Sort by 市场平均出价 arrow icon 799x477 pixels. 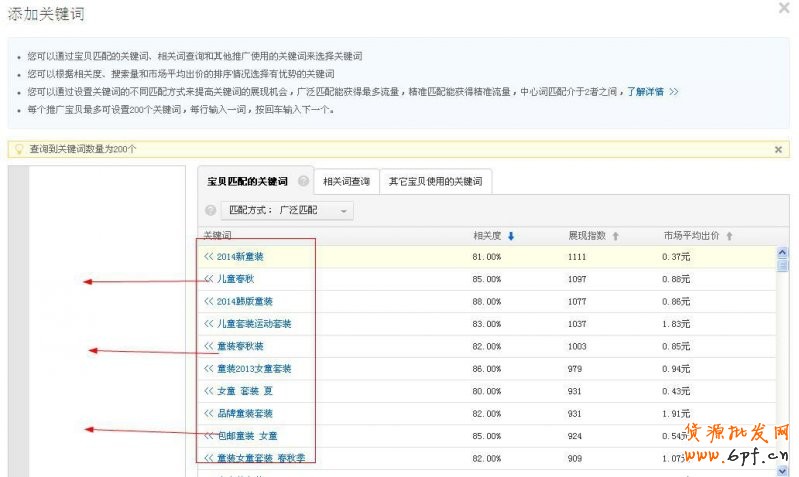click(x=729, y=236)
